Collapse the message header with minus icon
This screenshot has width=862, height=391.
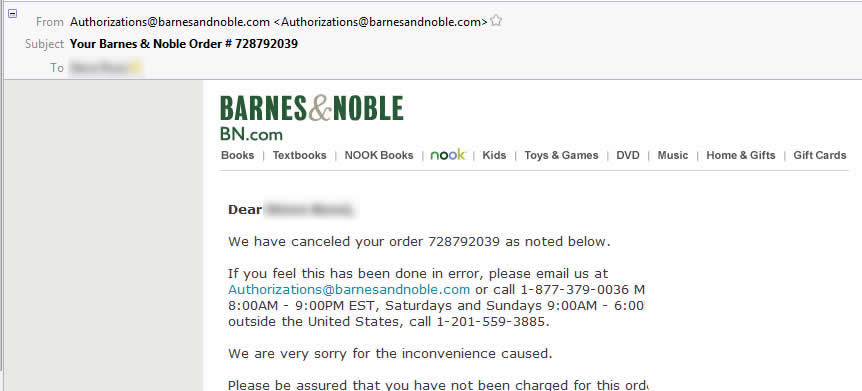coord(12,13)
